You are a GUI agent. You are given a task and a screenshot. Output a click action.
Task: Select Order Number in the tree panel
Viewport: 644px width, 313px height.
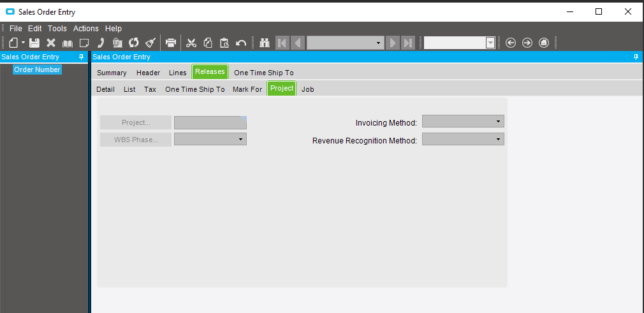coord(37,70)
